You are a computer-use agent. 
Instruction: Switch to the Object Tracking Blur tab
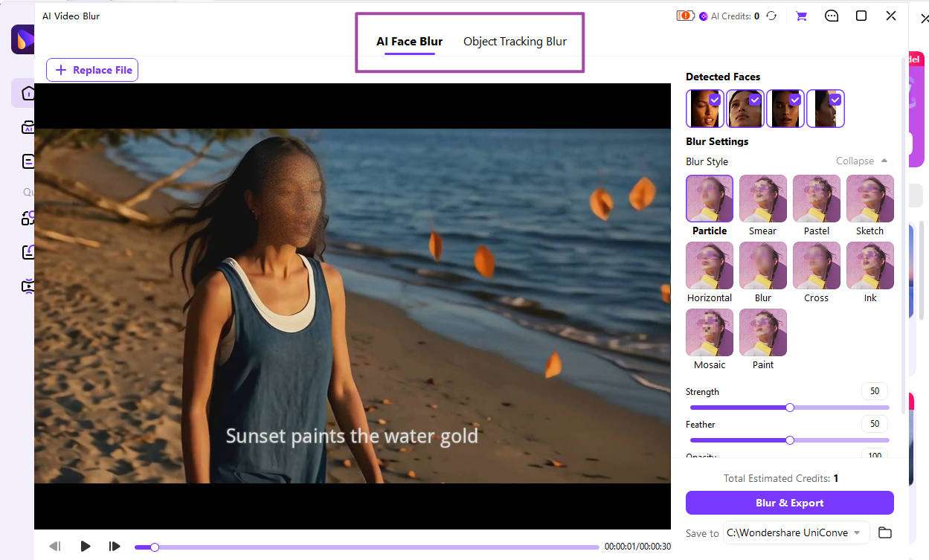515,42
